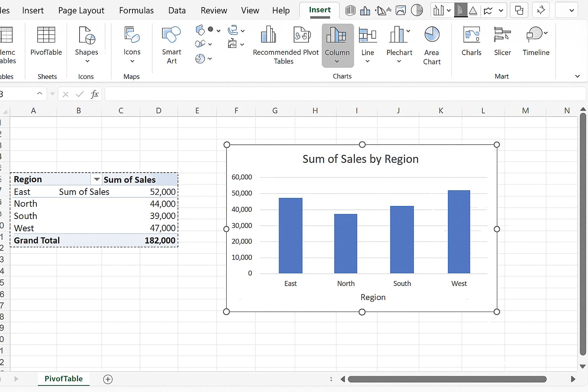Click the circular pie icon in top toolbar
588x392 pixels.
coord(417,10)
